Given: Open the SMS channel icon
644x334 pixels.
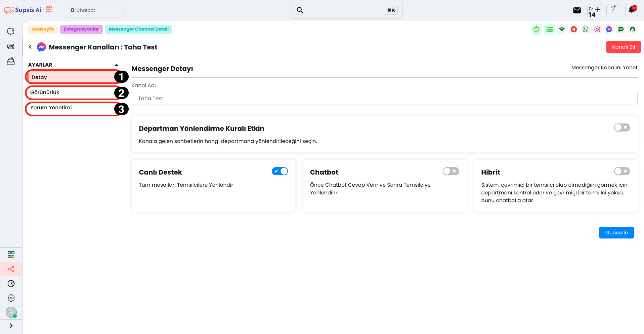Looking at the screenshot, I should pyautogui.click(x=621, y=30).
